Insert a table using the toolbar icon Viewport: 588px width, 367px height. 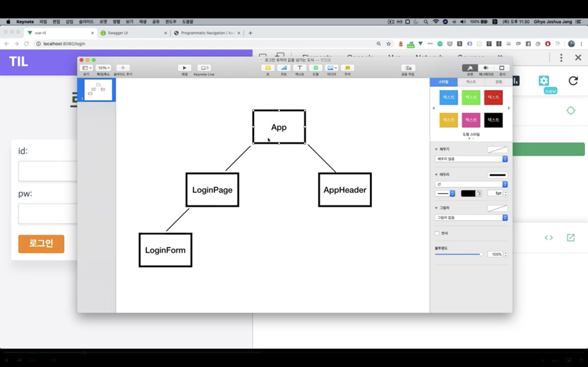[x=268, y=68]
